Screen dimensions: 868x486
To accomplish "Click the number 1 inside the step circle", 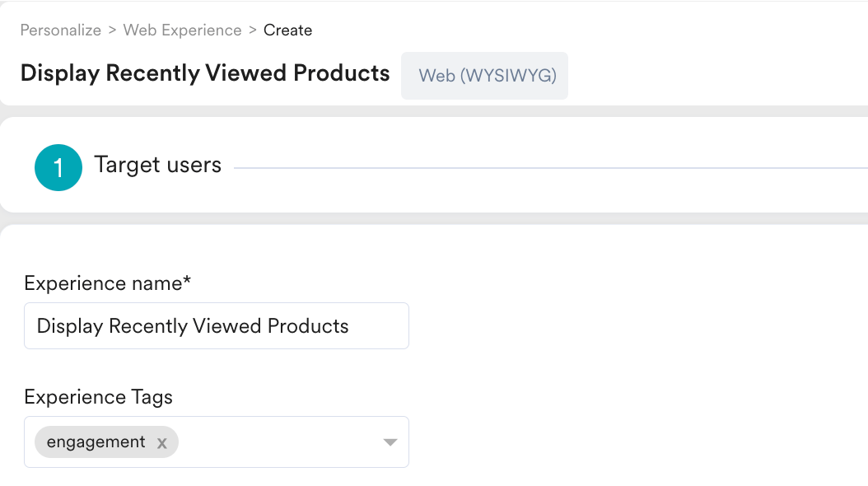I will pos(58,168).
